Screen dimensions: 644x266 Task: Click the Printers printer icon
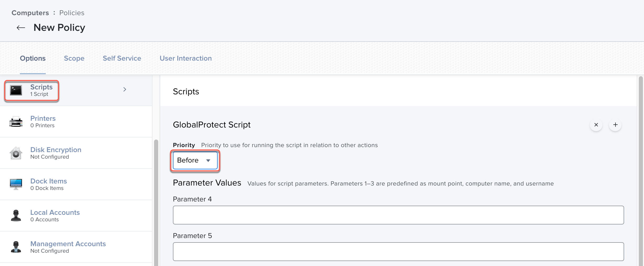coord(16,122)
